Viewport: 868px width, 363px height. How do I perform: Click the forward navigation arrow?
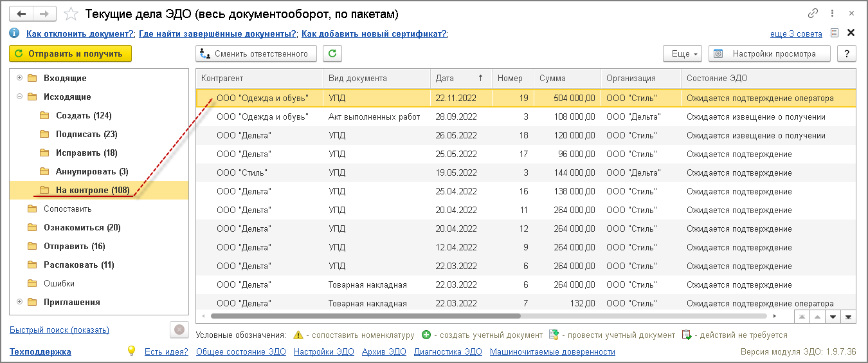(x=44, y=14)
